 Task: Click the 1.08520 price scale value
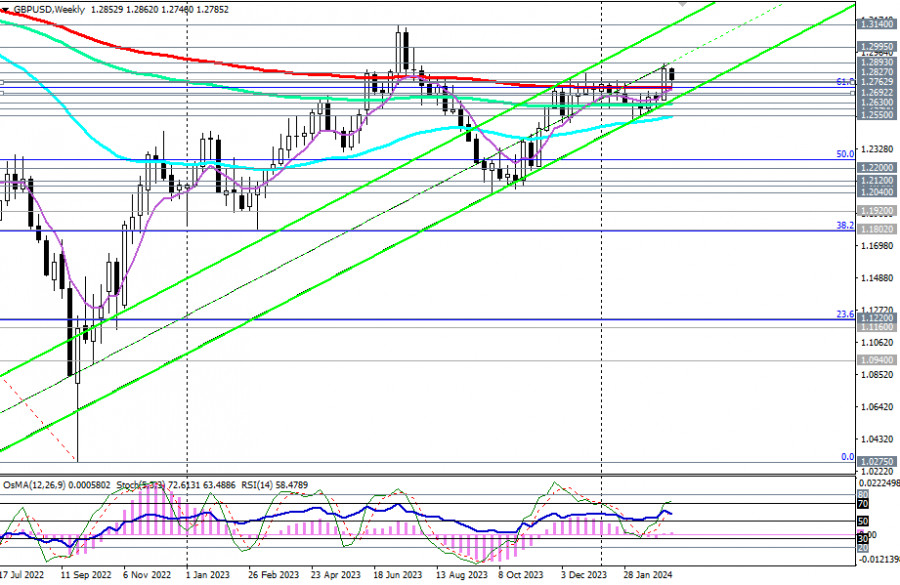coord(876,375)
